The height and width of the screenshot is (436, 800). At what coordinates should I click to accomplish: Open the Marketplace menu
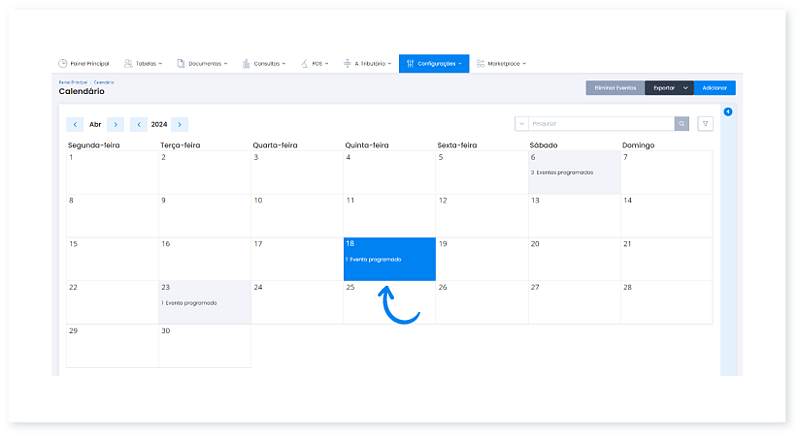(502, 63)
